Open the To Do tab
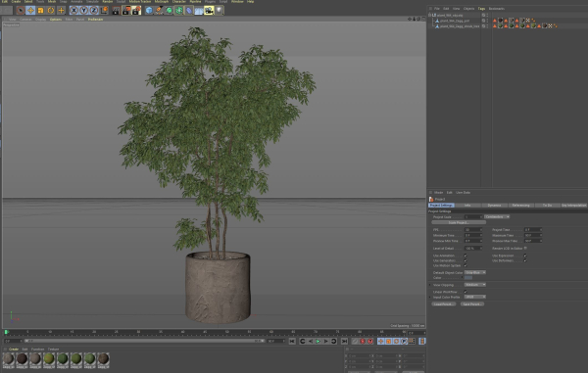The image size is (588, 373). click(547, 206)
